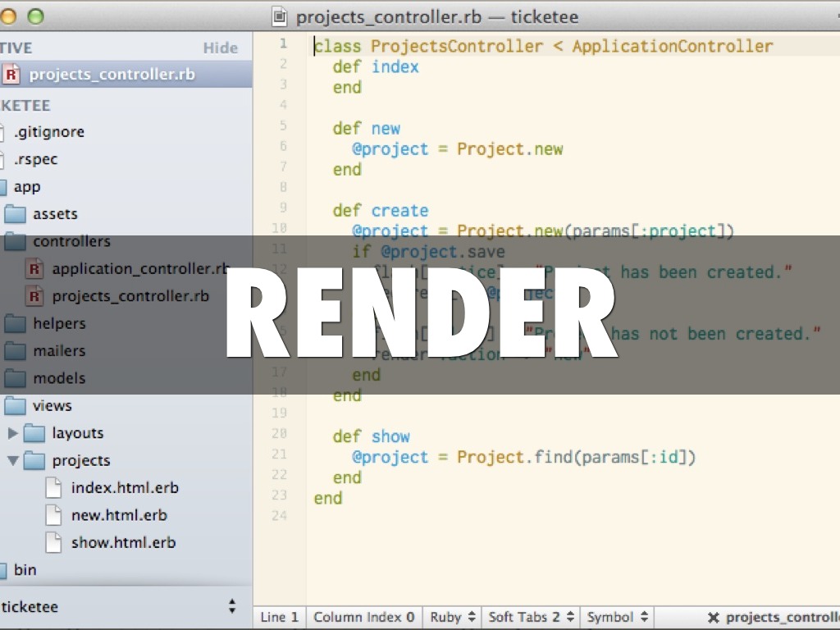The width and height of the screenshot is (840, 630).
Task: Click the Ruby icon of projects_controller.rb in open files
Action: click(x=11, y=75)
